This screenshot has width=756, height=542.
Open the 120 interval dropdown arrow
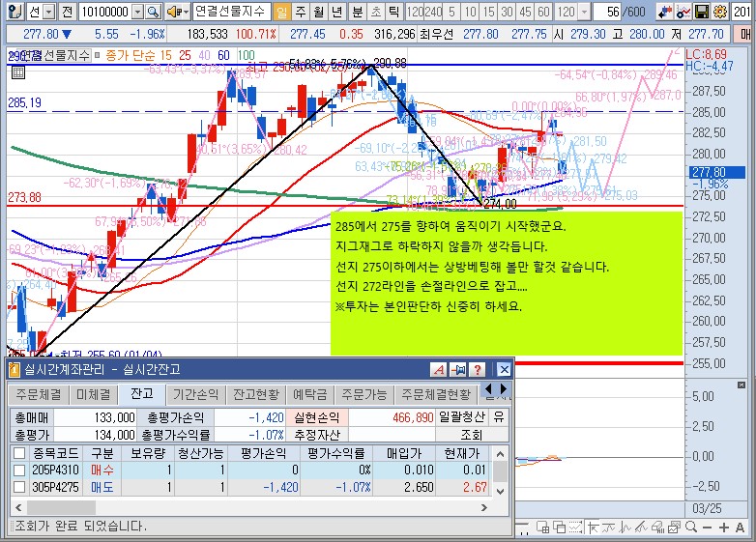coord(584,12)
